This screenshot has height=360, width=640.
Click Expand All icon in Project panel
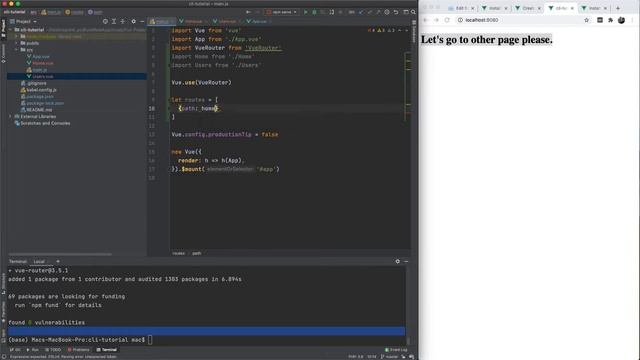pyautogui.click(x=114, y=21)
